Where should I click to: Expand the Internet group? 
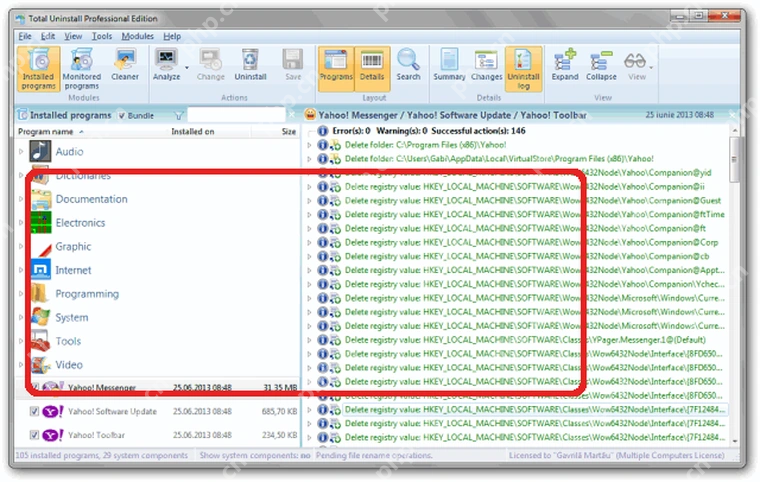click(x=21, y=270)
